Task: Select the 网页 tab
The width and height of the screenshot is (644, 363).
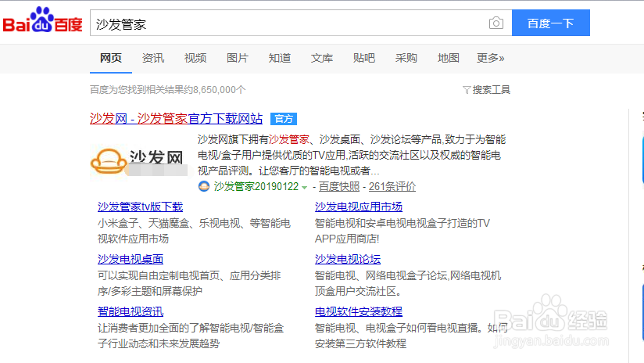Action: coord(111,58)
